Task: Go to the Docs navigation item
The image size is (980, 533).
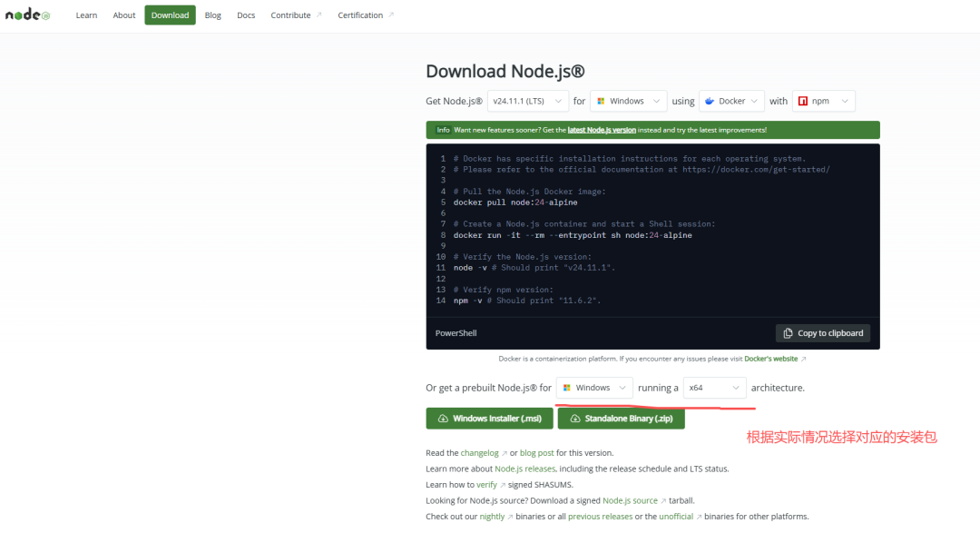Action: tap(246, 15)
